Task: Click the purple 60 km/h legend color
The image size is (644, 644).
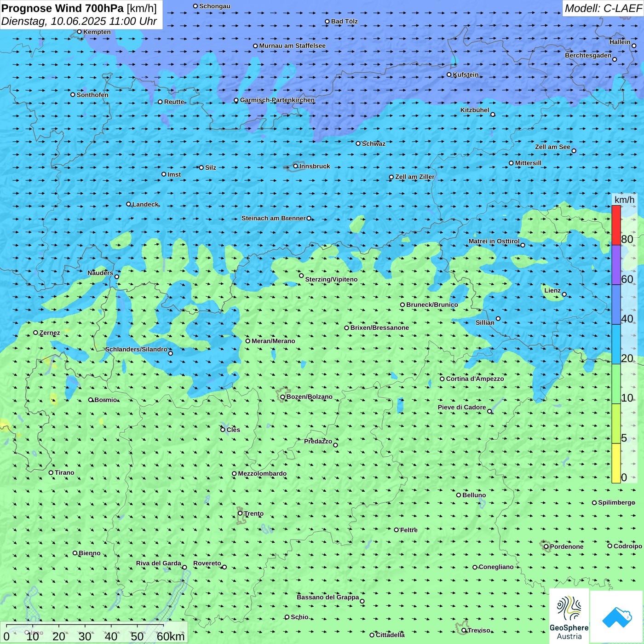Action: click(616, 265)
